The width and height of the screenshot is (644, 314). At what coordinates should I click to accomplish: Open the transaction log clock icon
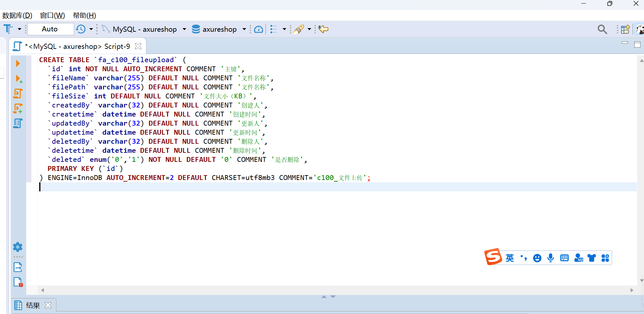[x=81, y=29]
